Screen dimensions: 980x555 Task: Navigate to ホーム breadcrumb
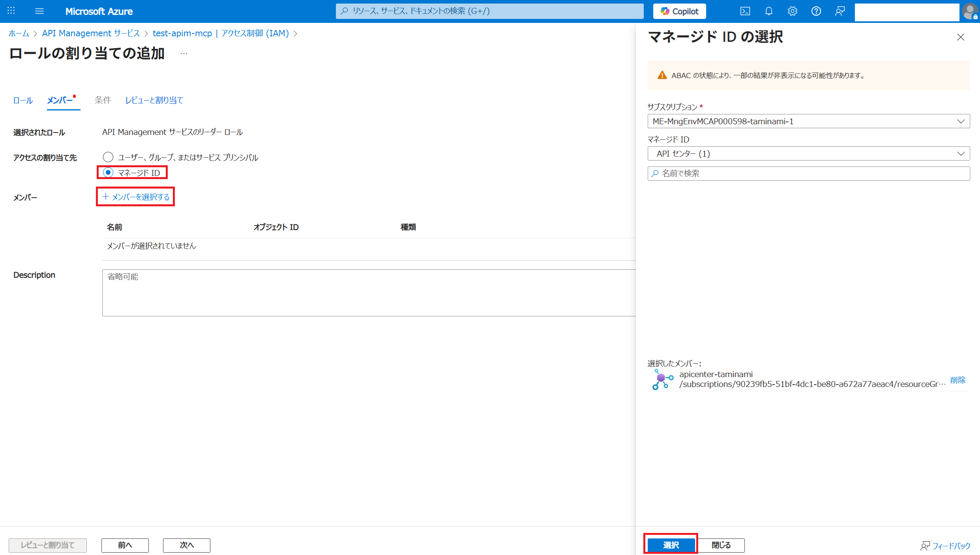tap(19, 33)
